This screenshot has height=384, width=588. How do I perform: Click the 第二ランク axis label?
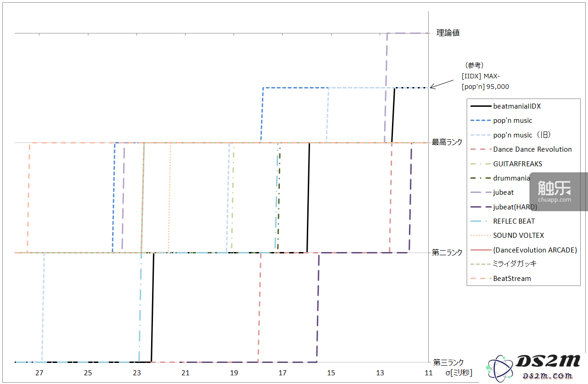(x=447, y=252)
